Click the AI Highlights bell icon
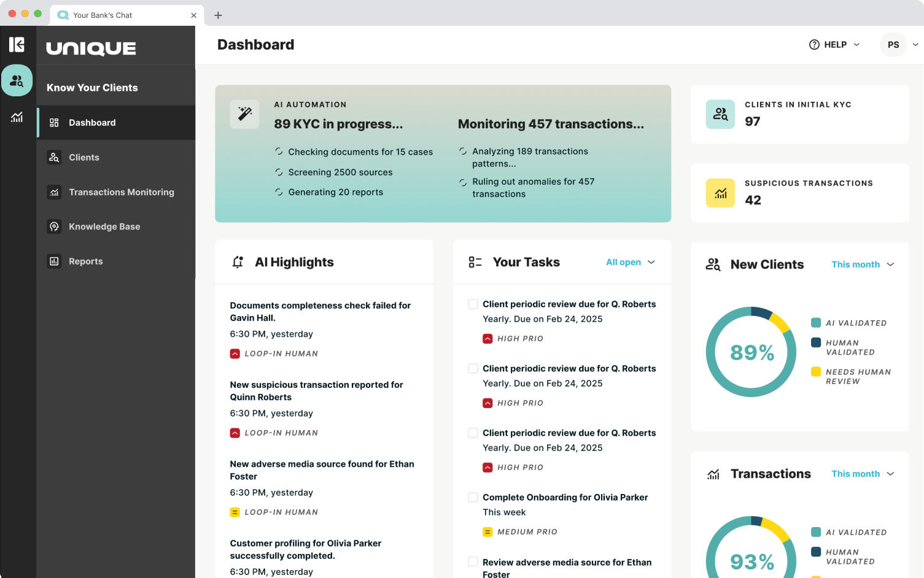The image size is (924, 578). pyautogui.click(x=238, y=262)
